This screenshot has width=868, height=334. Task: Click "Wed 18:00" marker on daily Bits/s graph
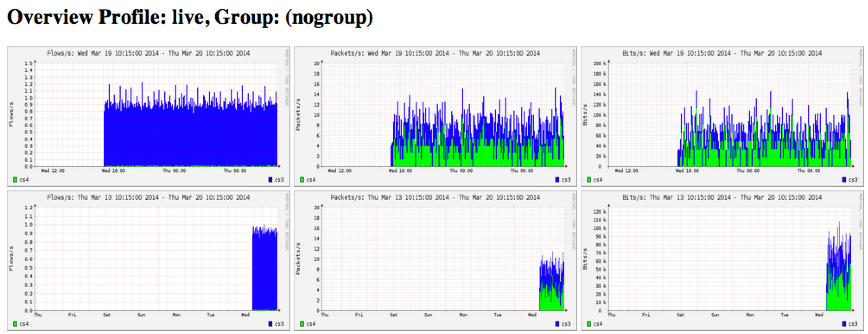pos(687,171)
